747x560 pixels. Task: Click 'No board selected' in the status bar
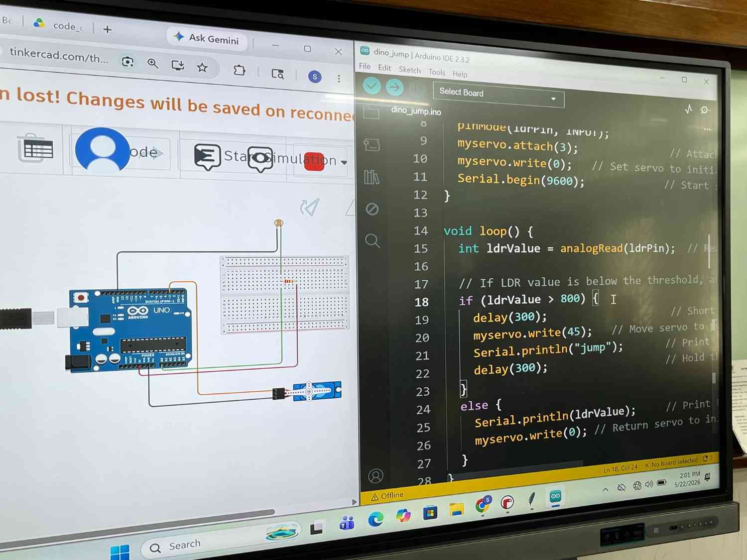click(670, 463)
